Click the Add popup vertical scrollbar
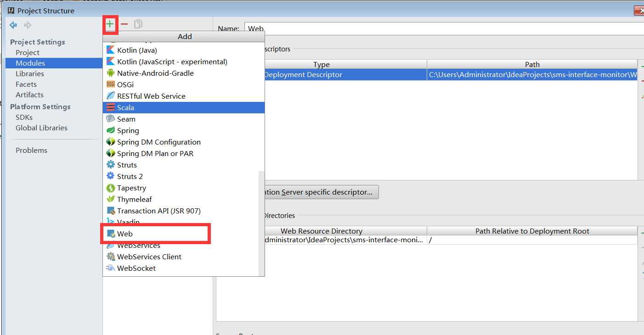 tap(262, 223)
